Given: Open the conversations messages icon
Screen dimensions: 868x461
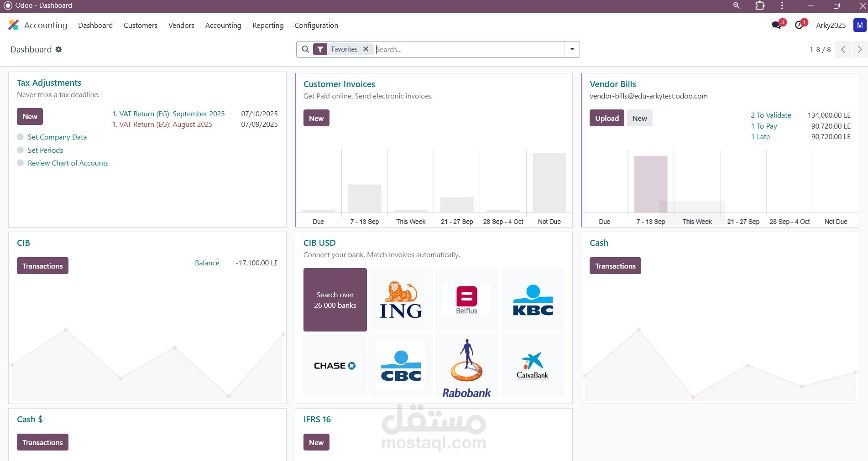Looking at the screenshot, I should coord(777,25).
